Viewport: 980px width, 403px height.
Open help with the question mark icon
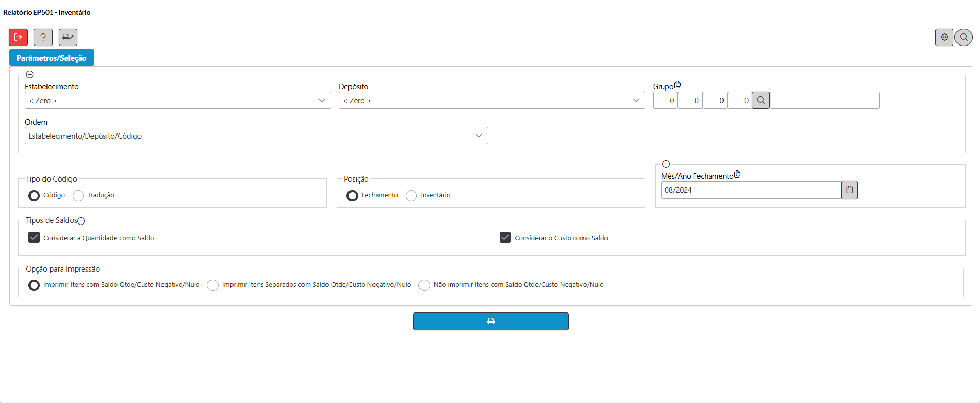(x=43, y=37)
